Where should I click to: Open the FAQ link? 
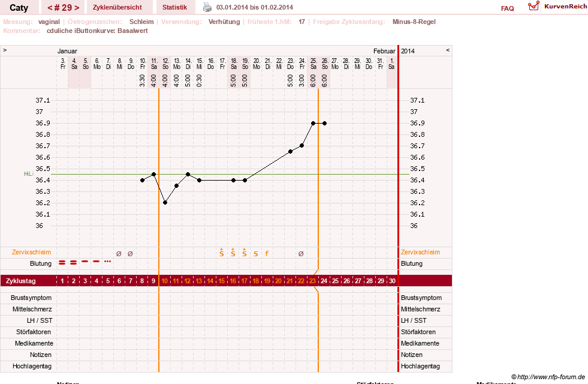point(507,8)
